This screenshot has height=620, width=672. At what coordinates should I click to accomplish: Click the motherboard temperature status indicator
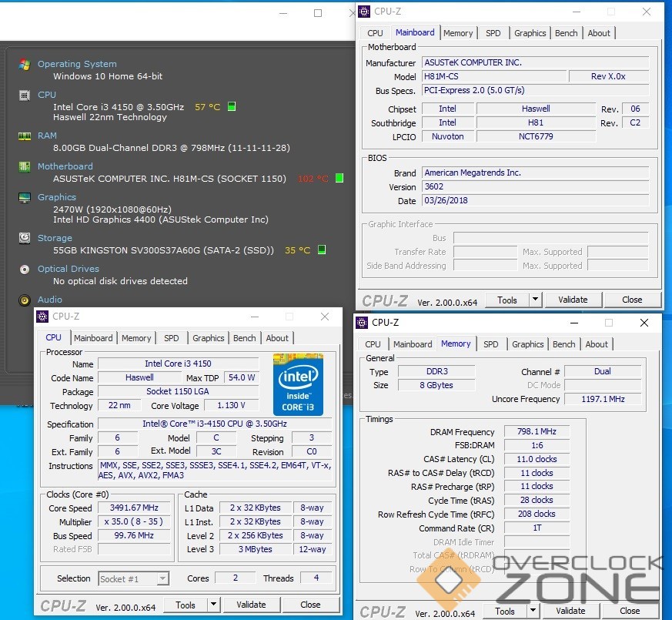(339, 179)
